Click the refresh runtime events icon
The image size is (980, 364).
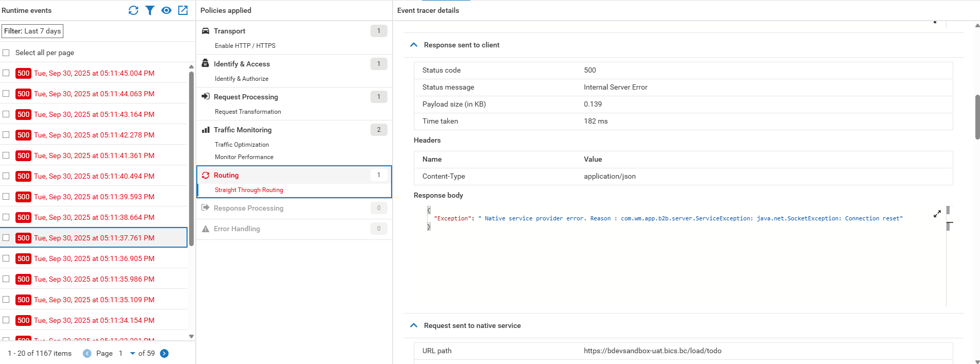pyautogui.click(x=133, y=10)
